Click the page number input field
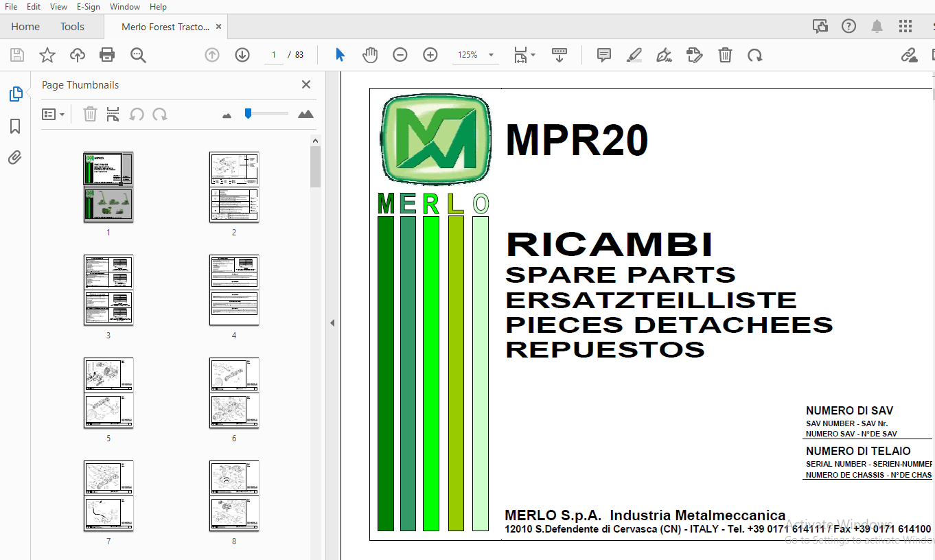Screen dimensions: 935x560 coord(274,55)
